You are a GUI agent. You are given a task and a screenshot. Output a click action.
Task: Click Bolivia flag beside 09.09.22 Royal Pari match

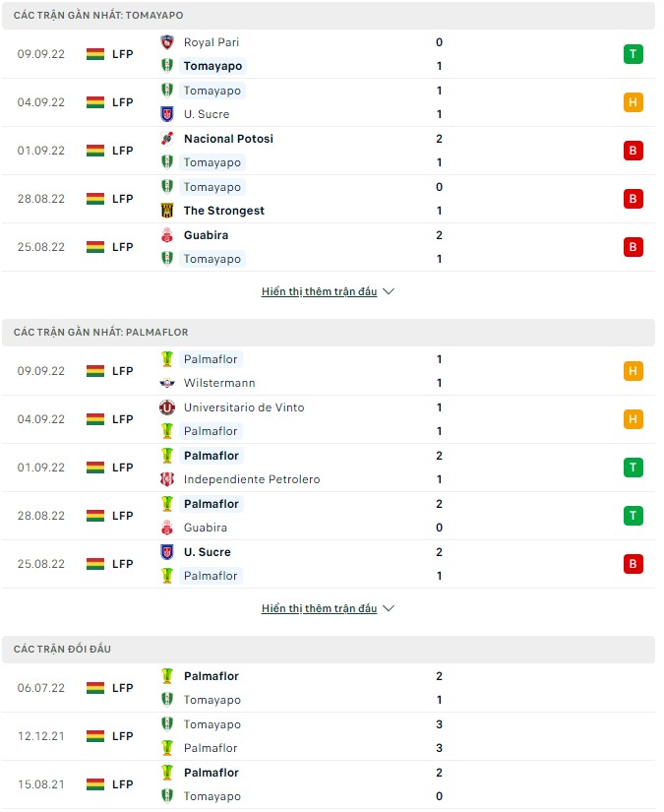tap(95, 54)
